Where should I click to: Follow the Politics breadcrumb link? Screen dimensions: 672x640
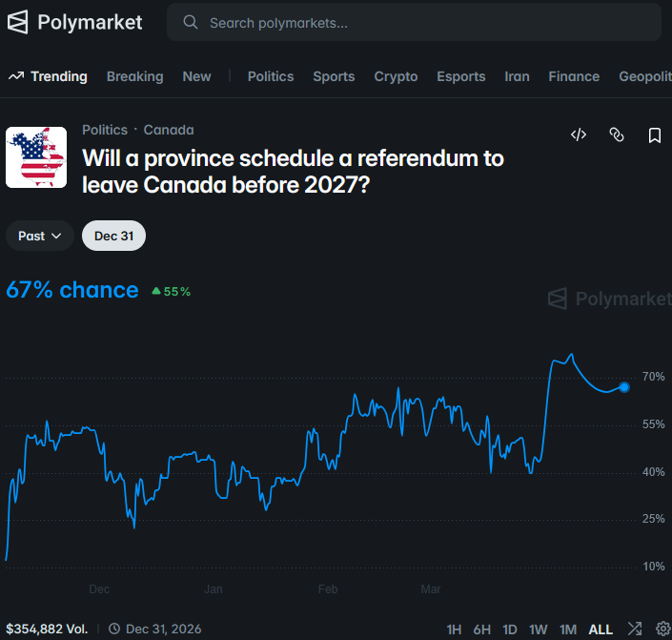[105, 130]
